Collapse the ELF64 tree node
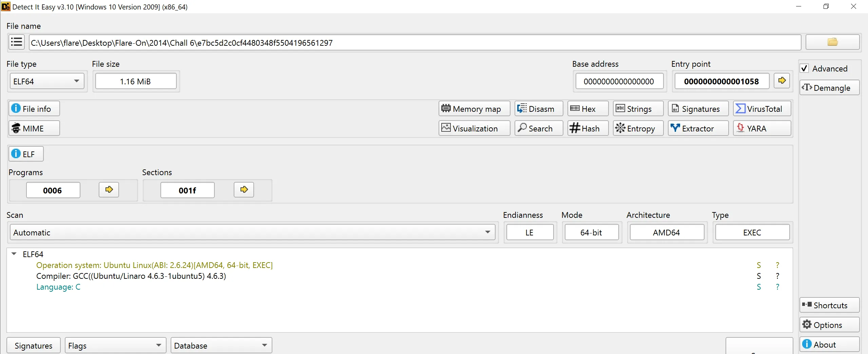Image resolution: width=868 pixels, height=354 pixels. (14, 254)
